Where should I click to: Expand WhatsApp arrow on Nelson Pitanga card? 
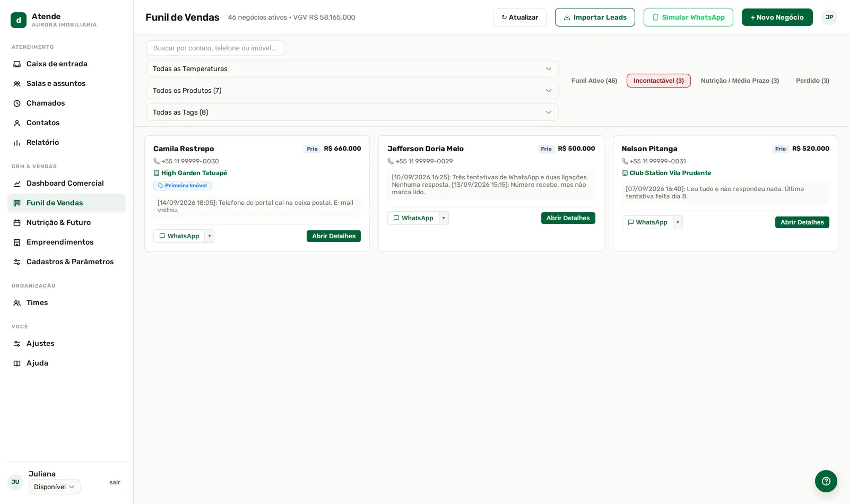678,222
